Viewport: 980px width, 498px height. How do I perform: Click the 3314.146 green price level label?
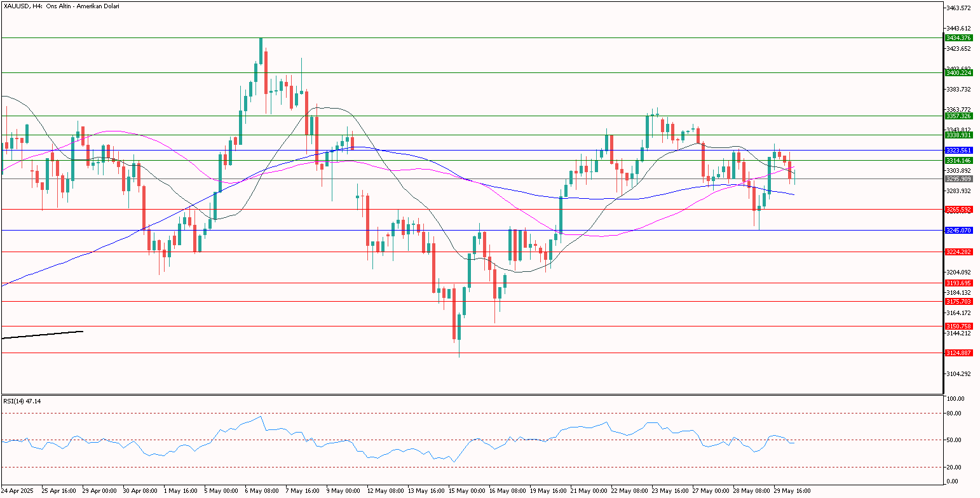959,160
